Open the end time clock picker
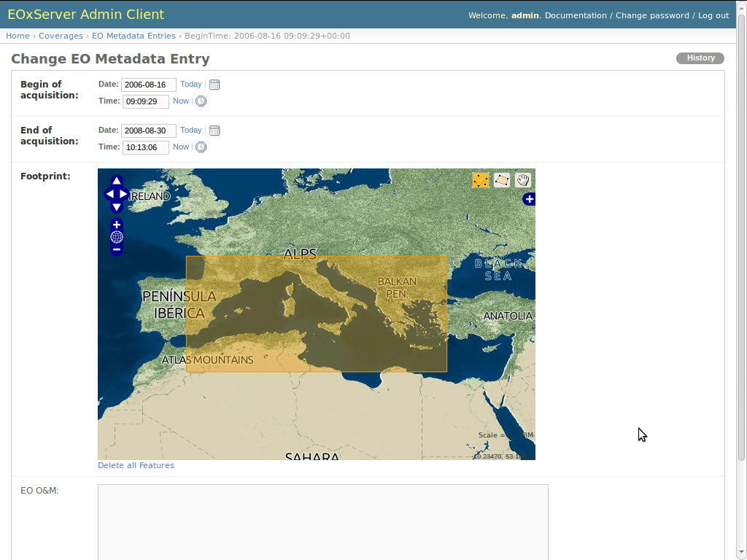 pyautogui.click(x=201, y=147)
